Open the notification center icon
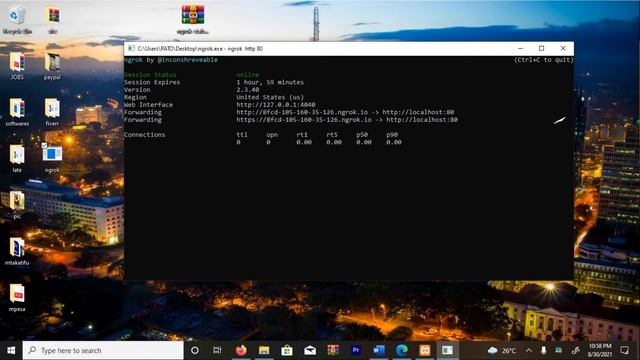The image size is (640, 360). tap(624, 350)
